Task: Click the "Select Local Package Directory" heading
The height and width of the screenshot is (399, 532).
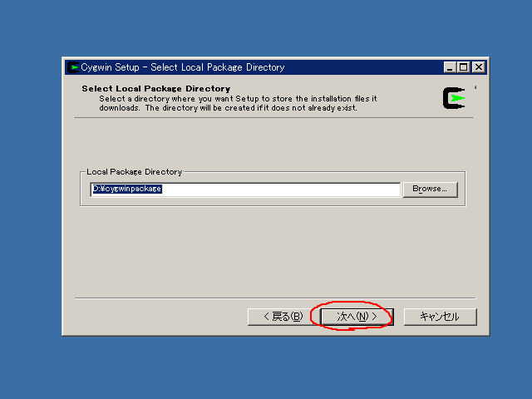Action: click(x=156, y=89)
